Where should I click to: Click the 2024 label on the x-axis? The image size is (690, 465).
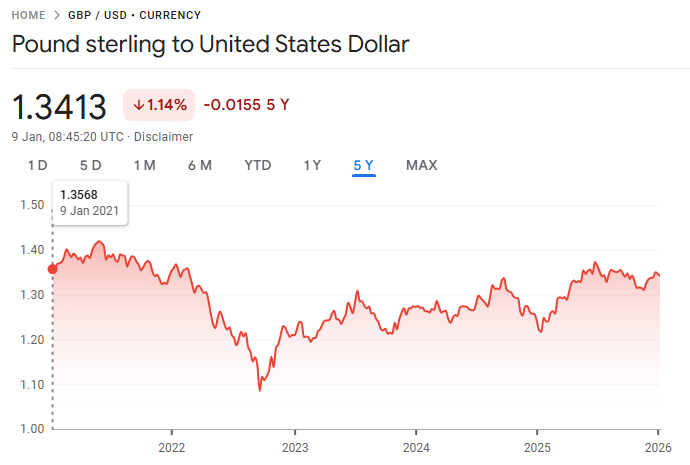pos(416,446)
